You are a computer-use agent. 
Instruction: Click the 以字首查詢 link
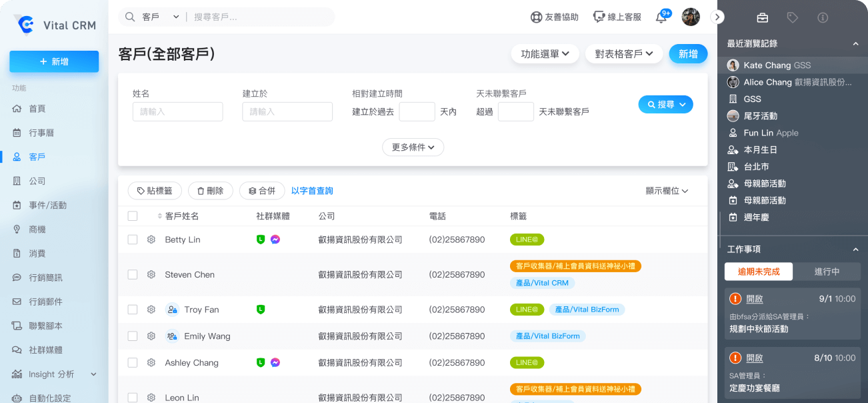[x=312, y=191]
